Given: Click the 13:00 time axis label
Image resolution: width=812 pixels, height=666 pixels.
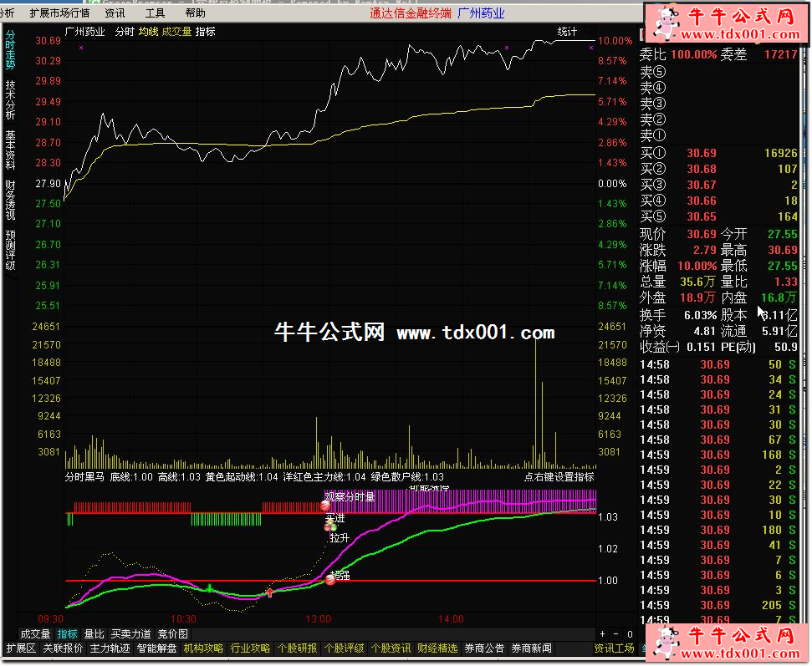Looking at the screenshot, I should 318,619.
